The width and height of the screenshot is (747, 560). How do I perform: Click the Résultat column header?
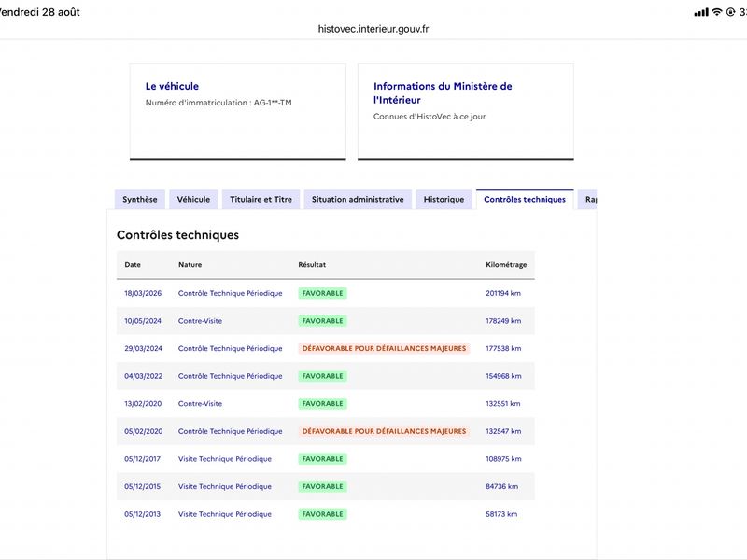312,265
